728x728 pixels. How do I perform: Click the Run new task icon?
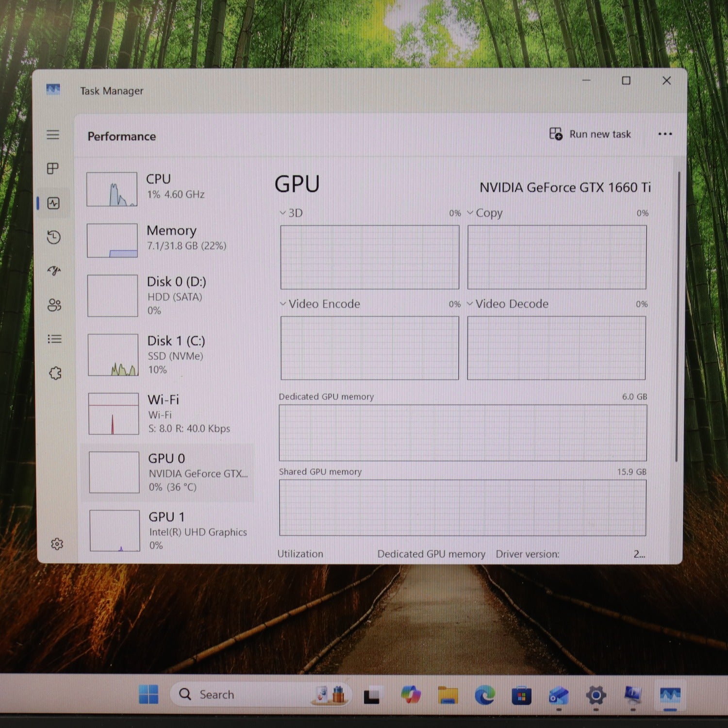point(556,133)
